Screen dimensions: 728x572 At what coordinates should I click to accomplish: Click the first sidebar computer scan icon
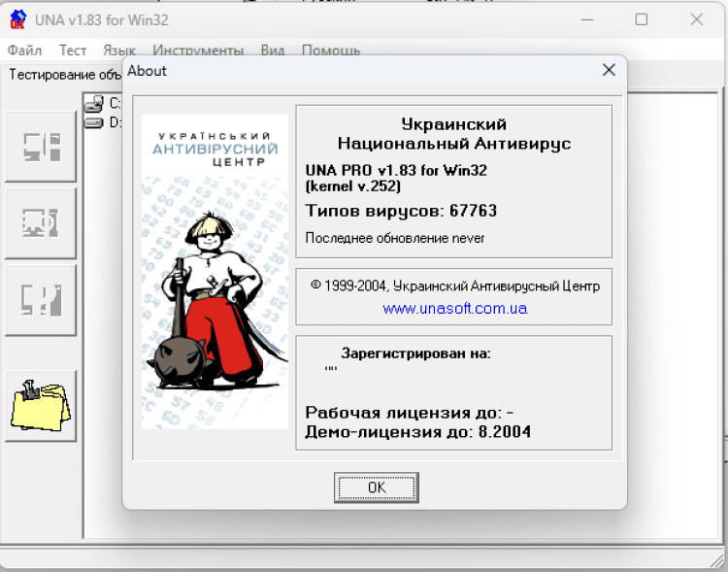(x=41, y=147)
